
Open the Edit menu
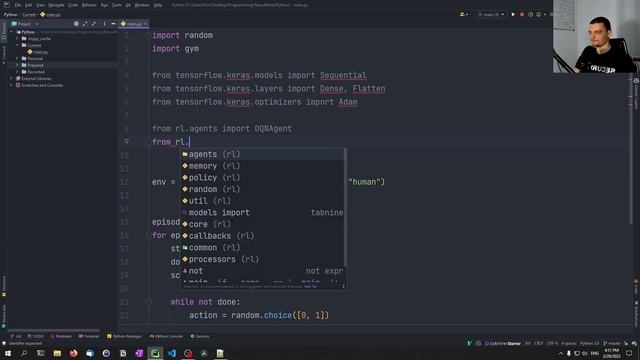29,5
